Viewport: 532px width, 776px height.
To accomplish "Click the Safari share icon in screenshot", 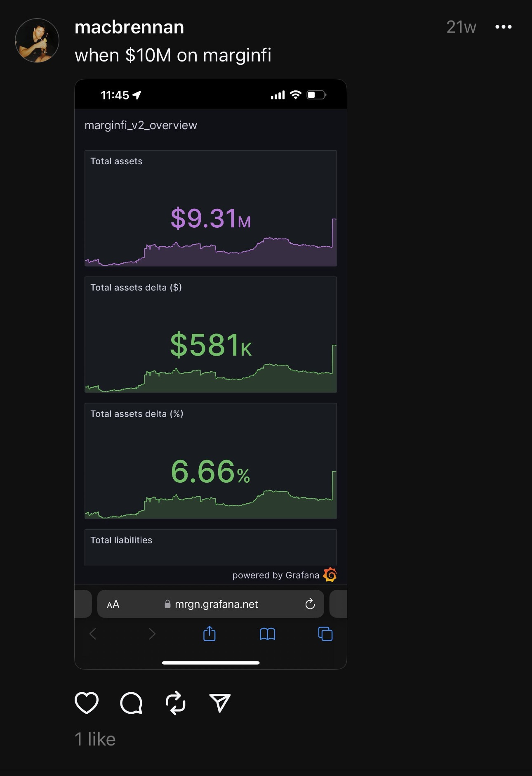I will click(210, 633).
